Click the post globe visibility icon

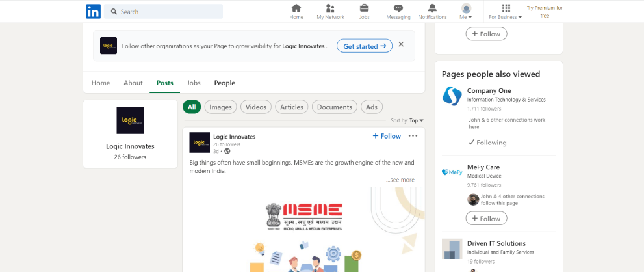click(x=227, y=151)
